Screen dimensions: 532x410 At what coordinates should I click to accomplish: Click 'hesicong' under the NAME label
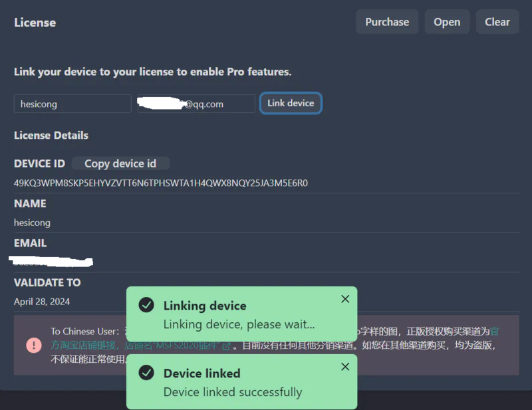32,223
